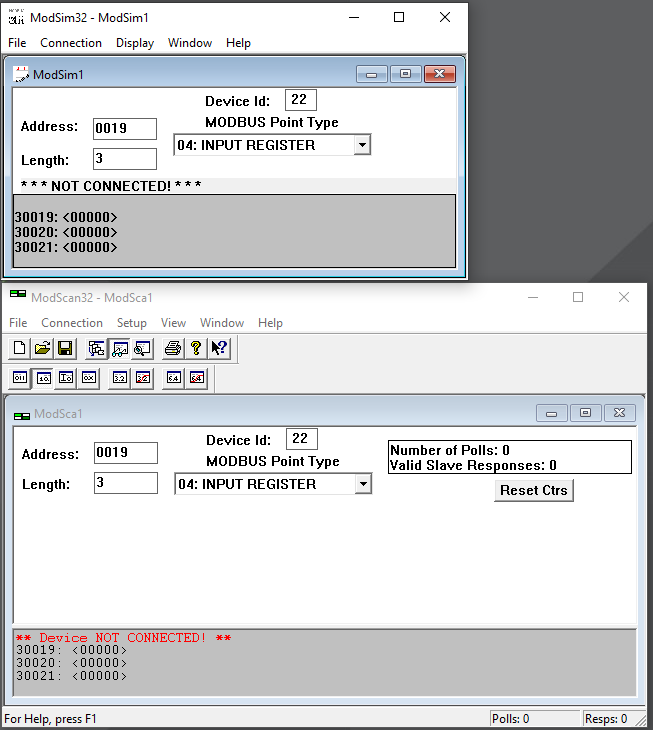Click ModScan32 application icon in title bar

tap(18, 294)
